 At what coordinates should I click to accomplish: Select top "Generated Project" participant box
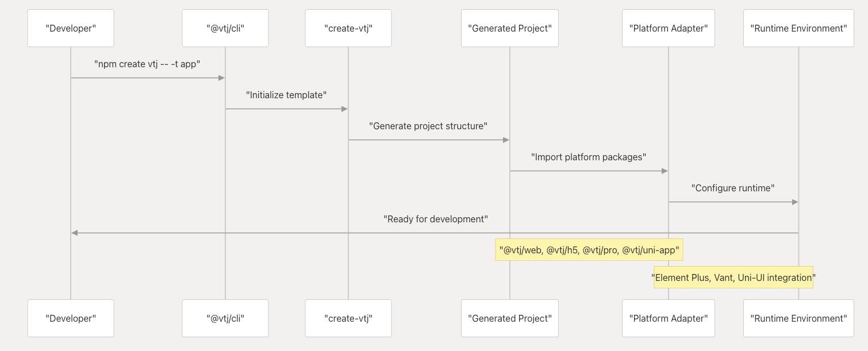[510, 28]
